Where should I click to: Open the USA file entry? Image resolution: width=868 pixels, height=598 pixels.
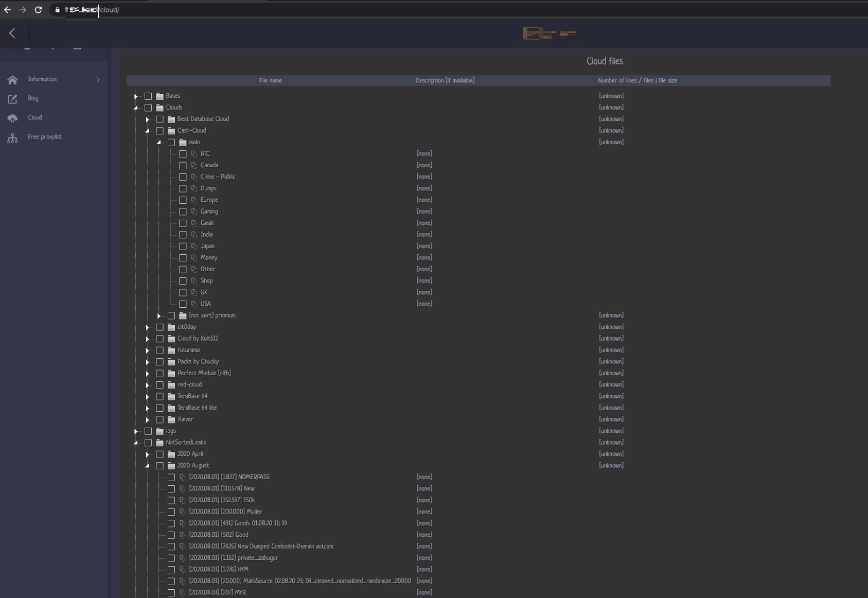point(205,304)
